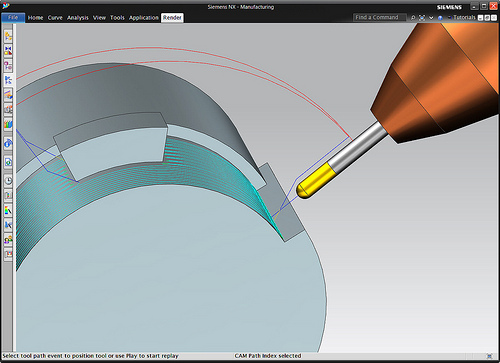Image resolution: width=500 pixels, height=363 pixels.
Task: Select the highlighted Operation Navigator icon
Action: tap(8, 80)
